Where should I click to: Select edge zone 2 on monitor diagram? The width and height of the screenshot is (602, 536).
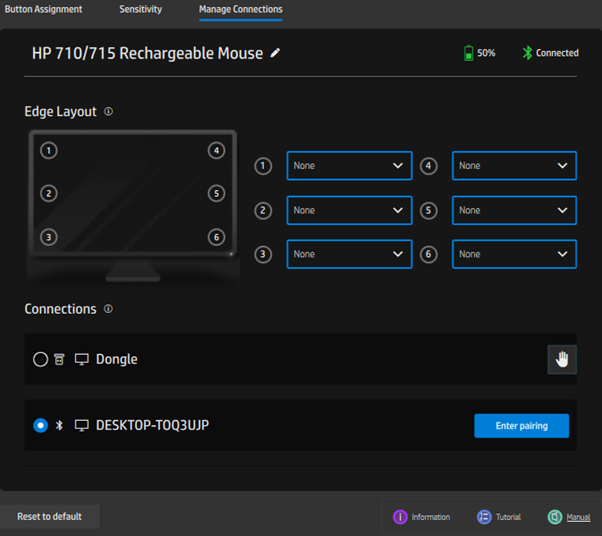[x=49, y=194]
